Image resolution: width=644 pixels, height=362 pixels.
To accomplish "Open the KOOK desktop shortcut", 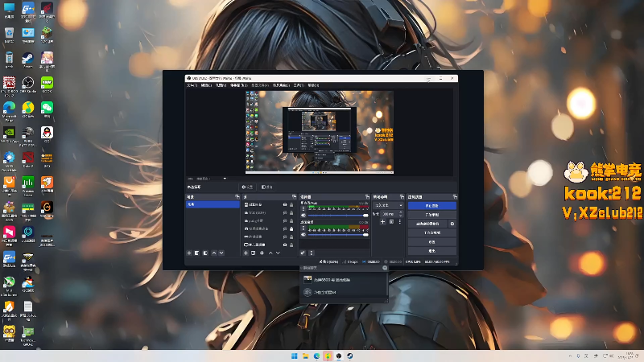I will point(47,84).
